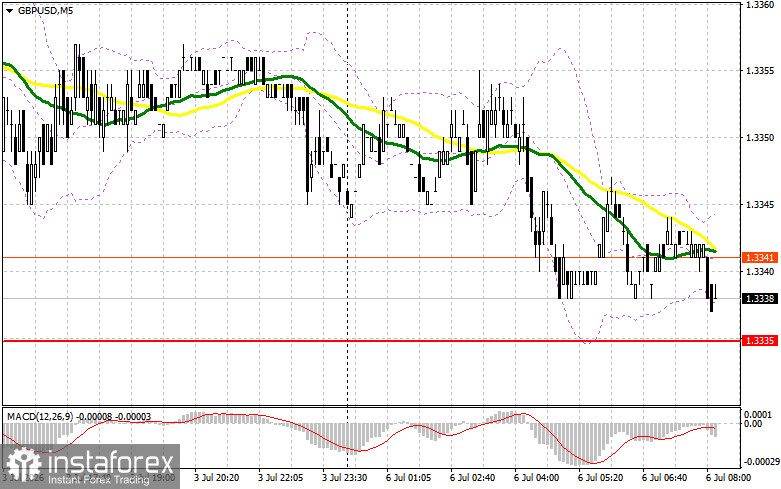The height and width of the screenshot is (489, 781).
Task: Select the 1.3355 price axis value
Action: click(760, 71)
